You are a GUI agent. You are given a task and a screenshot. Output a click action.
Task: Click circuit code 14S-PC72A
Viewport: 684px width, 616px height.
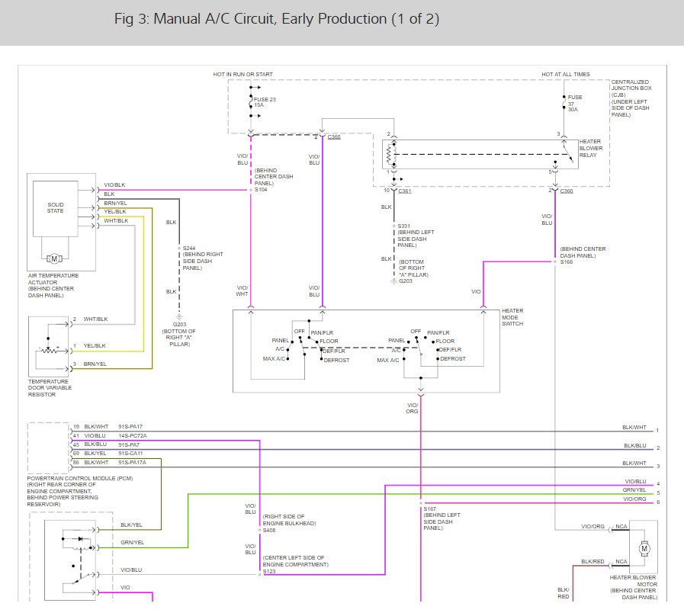click(x=133, y=436)
